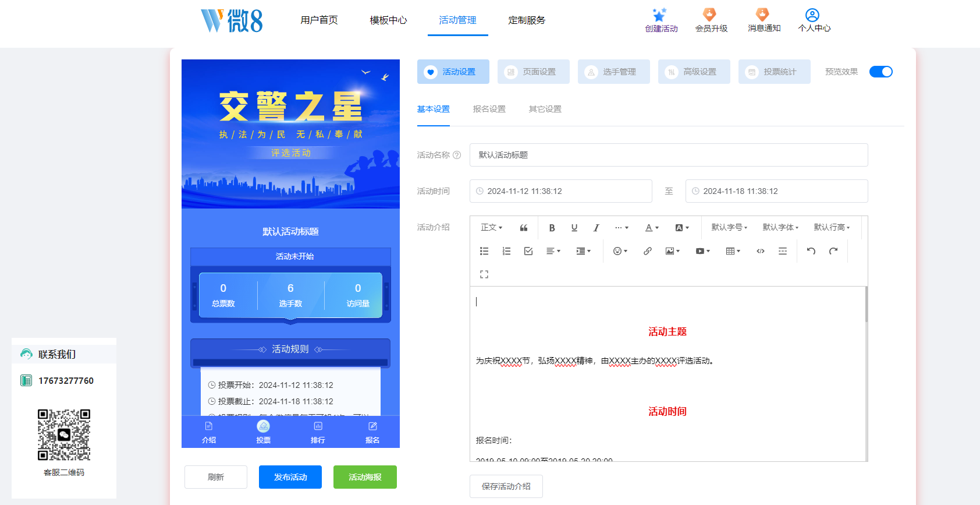This screenshot has width=980, height=505.
Task: Open the 默认行高 line height dropdown
Action: coord(832,228)
